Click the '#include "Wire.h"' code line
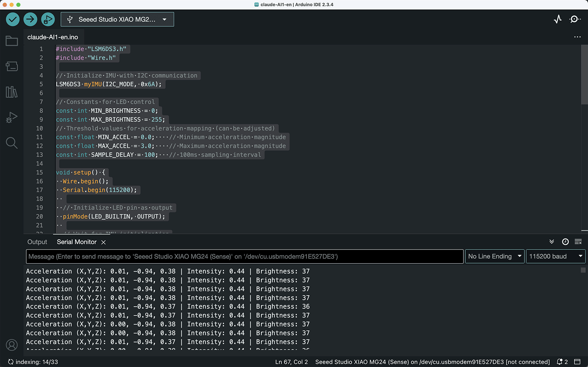588x367 pixels. pos(86,58)
